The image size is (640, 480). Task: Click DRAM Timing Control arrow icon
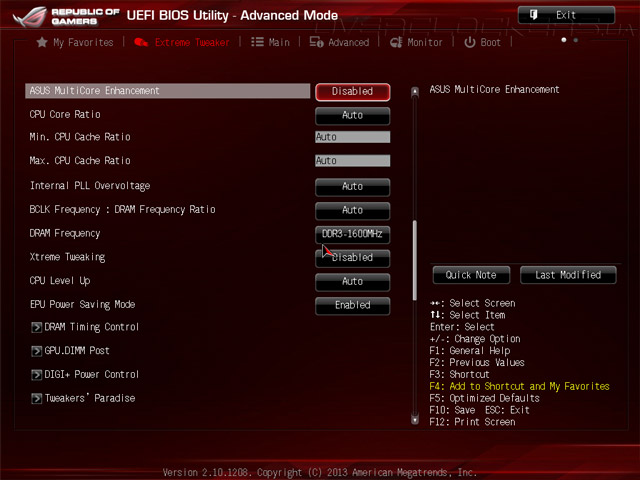36,327
